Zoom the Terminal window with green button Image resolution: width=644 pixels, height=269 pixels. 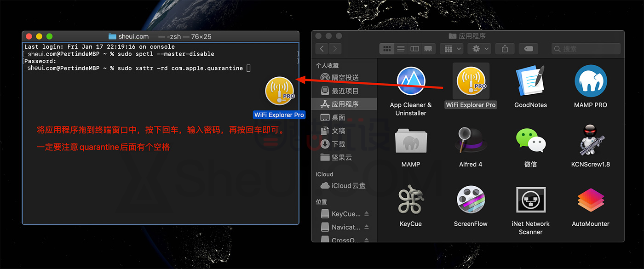click(x=49, y=36)
